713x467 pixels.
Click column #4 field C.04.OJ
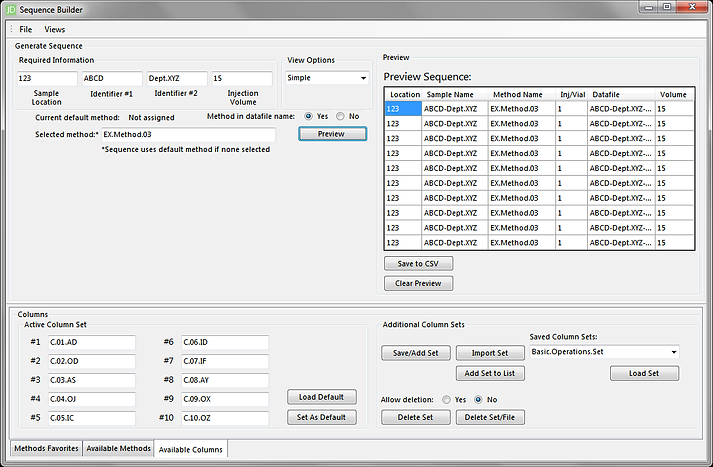click(92, 399)
